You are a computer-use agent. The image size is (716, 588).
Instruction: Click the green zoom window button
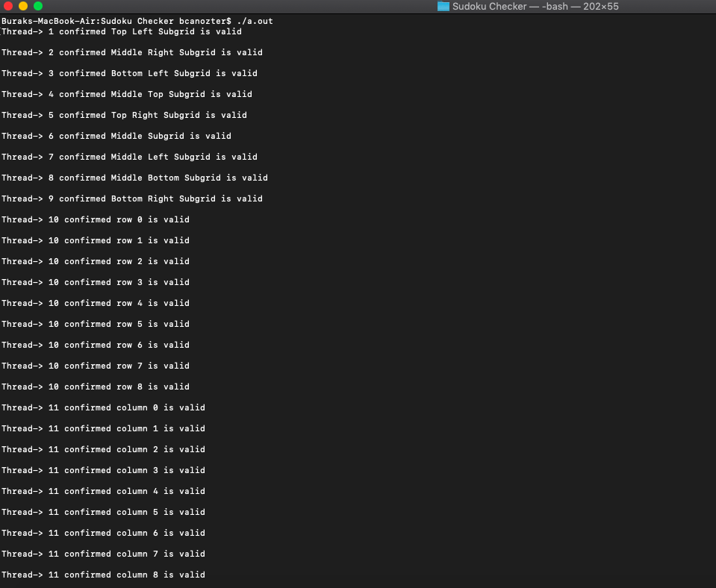[38, 6]
